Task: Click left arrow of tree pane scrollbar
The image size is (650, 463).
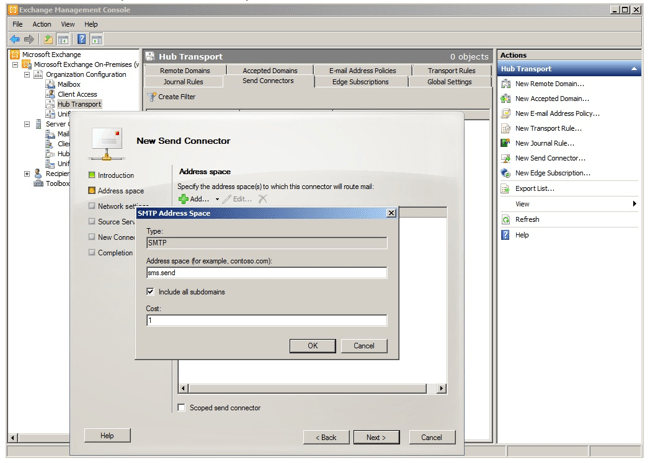Action: click(12, 437)
